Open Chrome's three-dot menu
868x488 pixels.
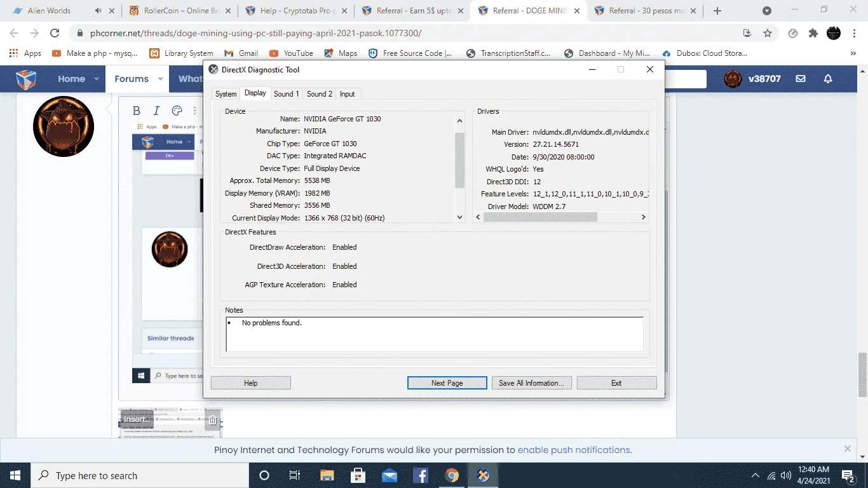point(854,33)
